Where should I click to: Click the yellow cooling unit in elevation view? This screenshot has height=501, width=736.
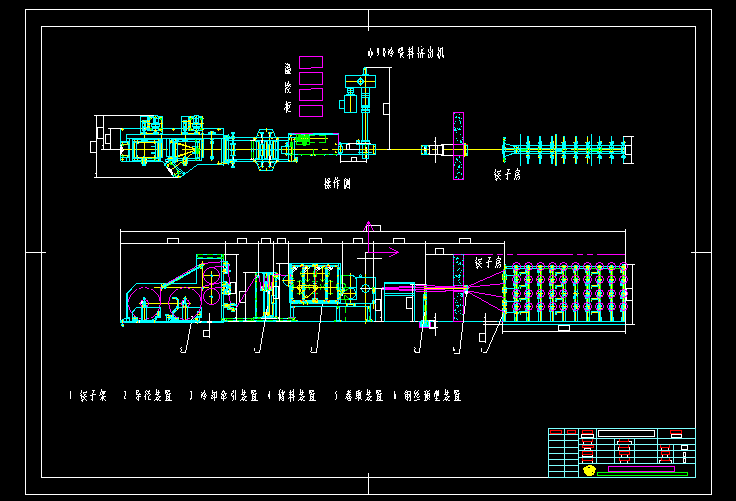(314, 290)
